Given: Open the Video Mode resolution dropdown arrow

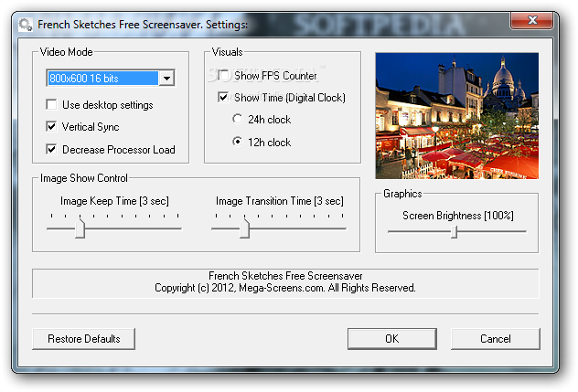Looking at the screenshot, I should (x=166, y=78).
